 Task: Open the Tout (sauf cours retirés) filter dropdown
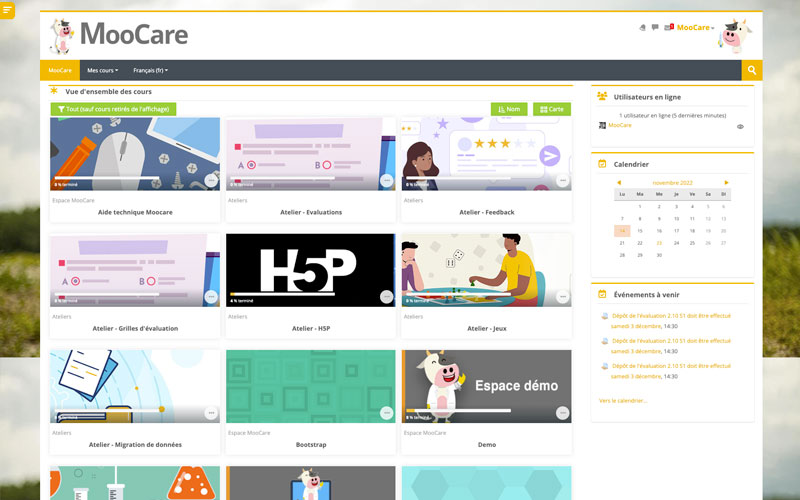pos(113,109)
